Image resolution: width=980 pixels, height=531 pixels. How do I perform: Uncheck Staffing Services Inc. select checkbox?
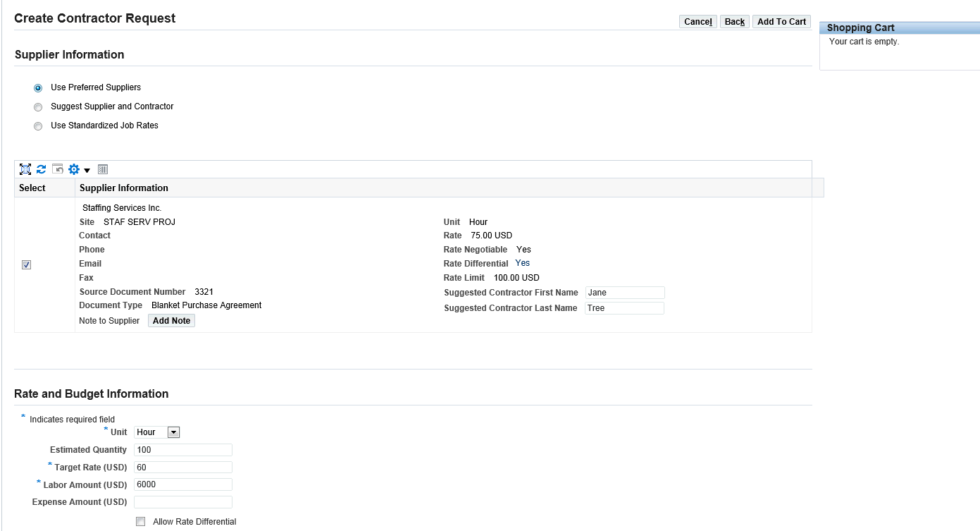[26, 264]
